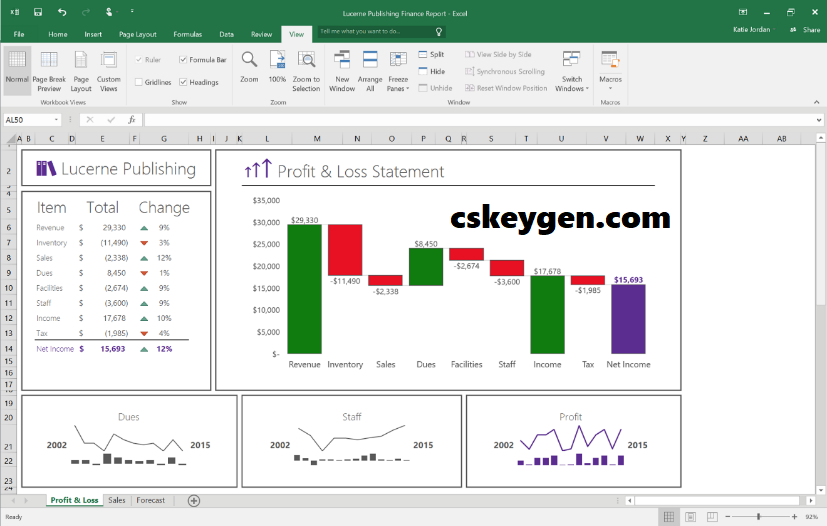Click the vertical scrollbar down arrow
The width and height of the screenshot is (827, 526).
[820, 490]
